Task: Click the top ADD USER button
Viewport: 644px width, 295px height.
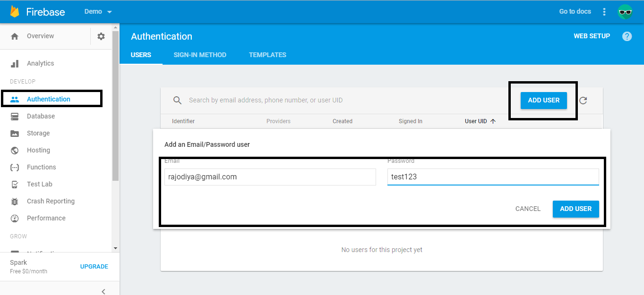Action: [x=543, y=100]
